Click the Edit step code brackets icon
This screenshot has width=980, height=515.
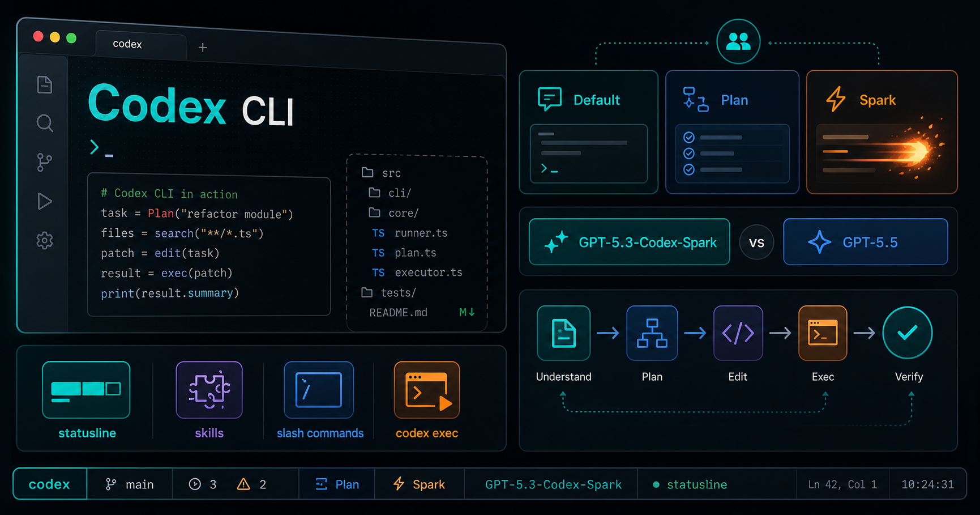[x=738, y=333]
